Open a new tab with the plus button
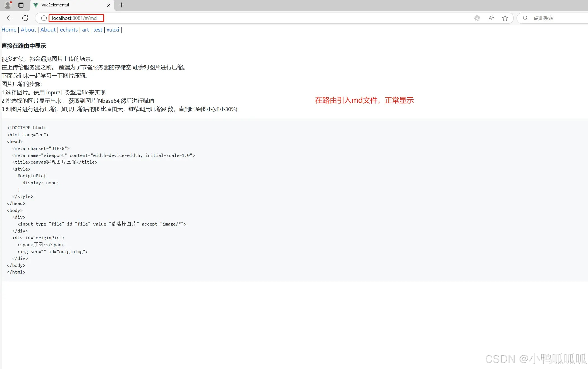588x369 pixels. [x=121, y=5]
